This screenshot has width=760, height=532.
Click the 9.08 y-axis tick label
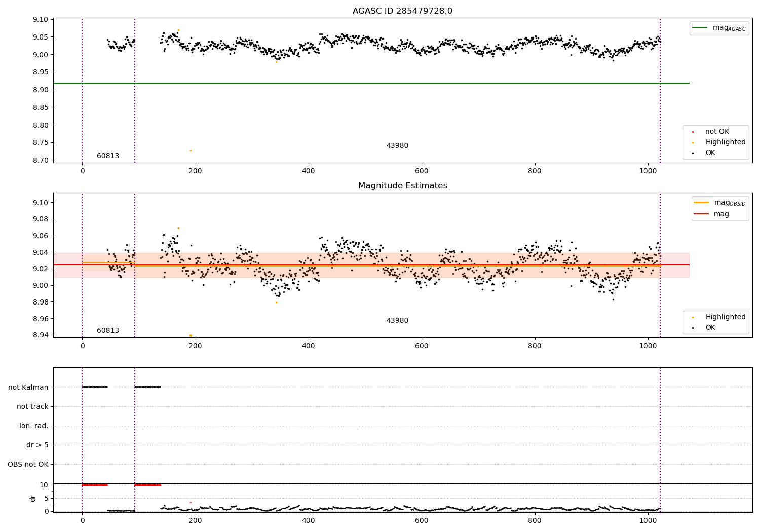point(40,219)
